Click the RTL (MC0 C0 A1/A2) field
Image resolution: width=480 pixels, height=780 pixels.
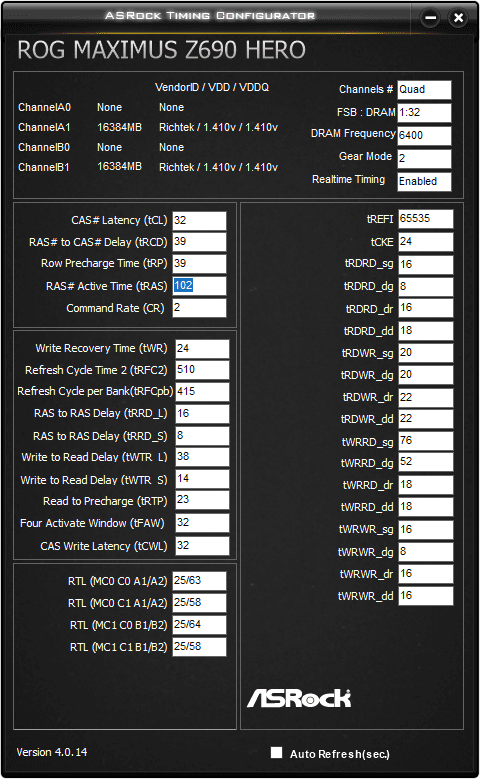click(x=199, y=581)
